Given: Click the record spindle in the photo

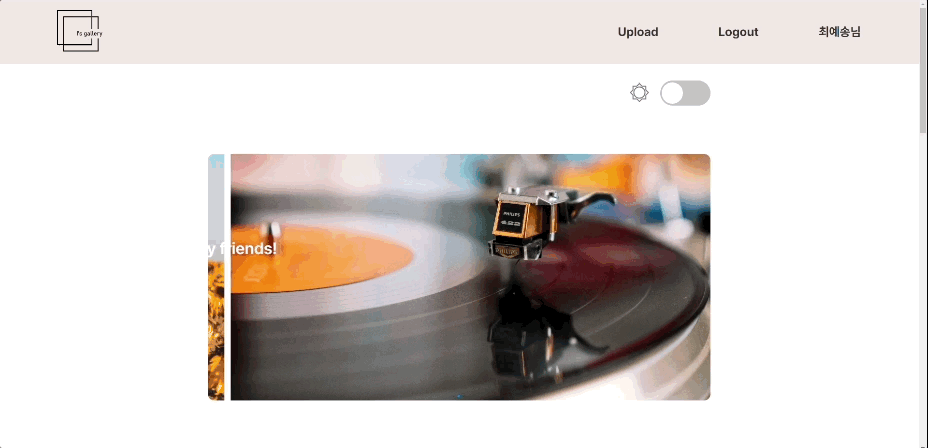Looking at the screenshot, I should point(272,231).
